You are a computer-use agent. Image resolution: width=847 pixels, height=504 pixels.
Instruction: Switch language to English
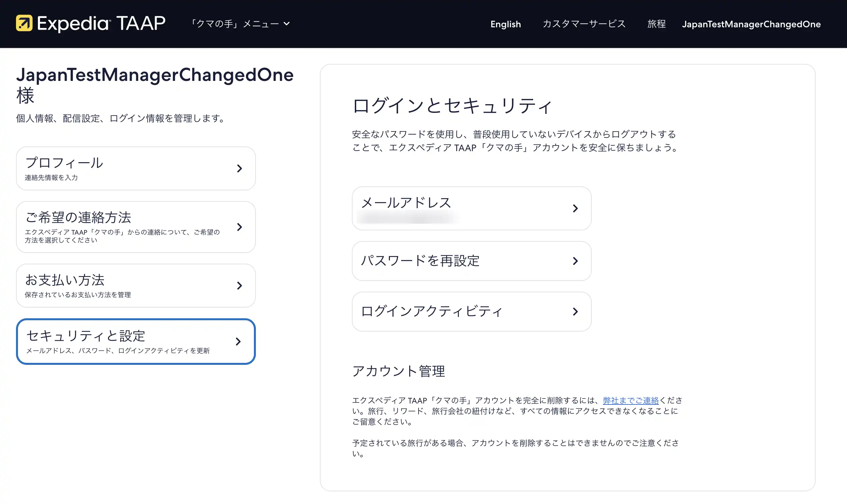pyautogui.click(x=505, y=24)
